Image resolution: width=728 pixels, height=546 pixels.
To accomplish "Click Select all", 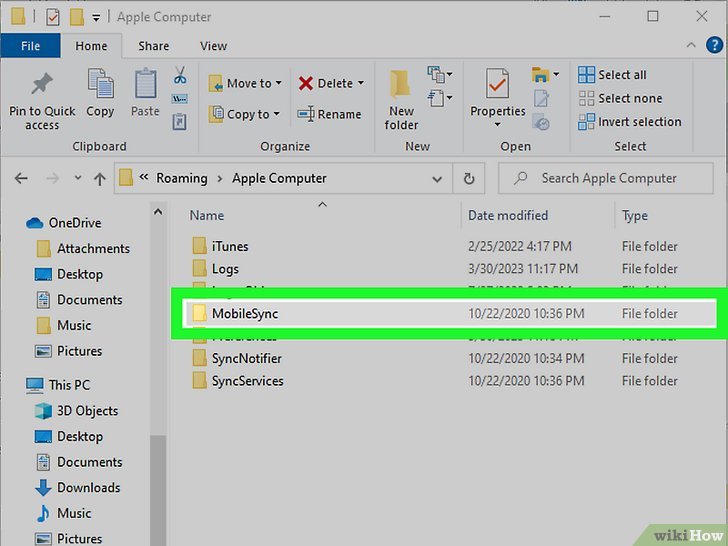I will [612, 75].
